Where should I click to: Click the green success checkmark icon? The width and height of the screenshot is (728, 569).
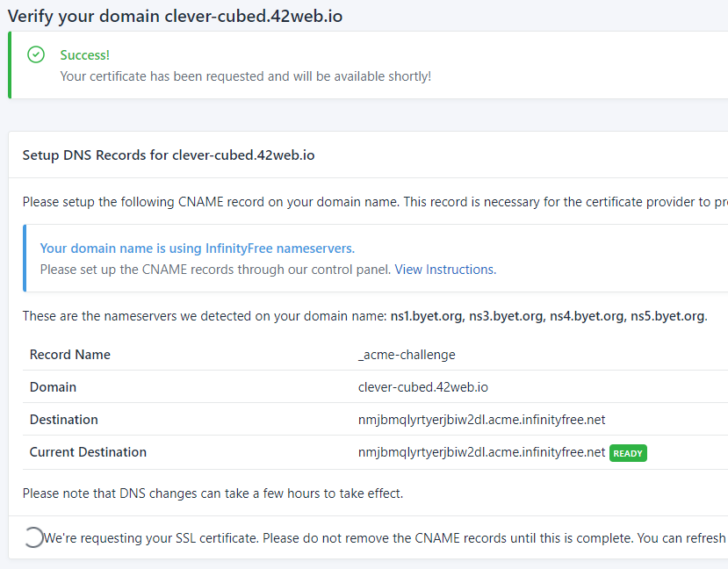(x=36, y=55)
